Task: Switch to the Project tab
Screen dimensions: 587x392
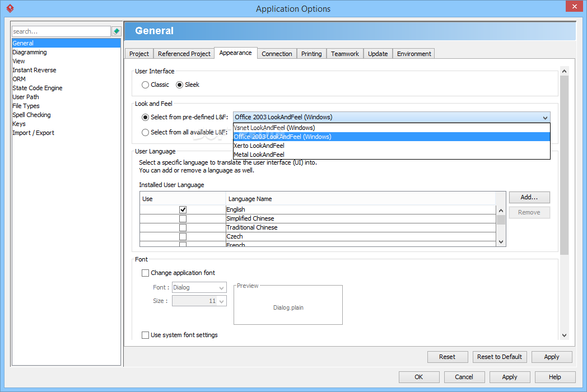Action: (139, 54)
